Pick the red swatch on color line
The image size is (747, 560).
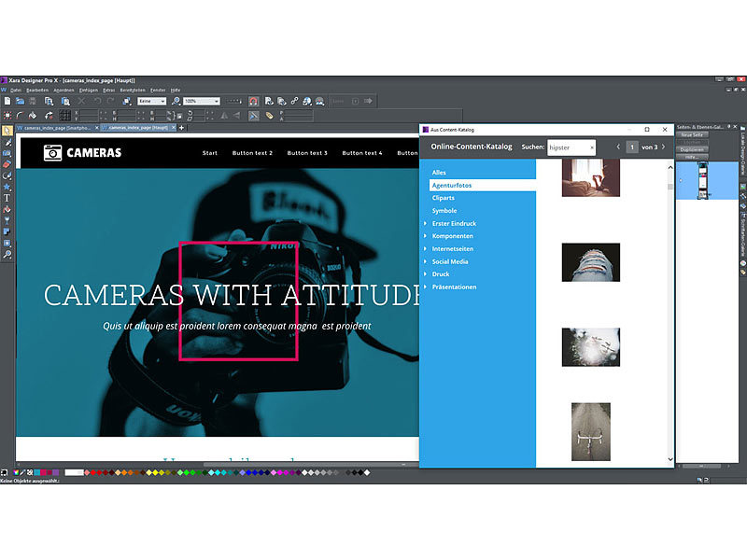point(93,473)
